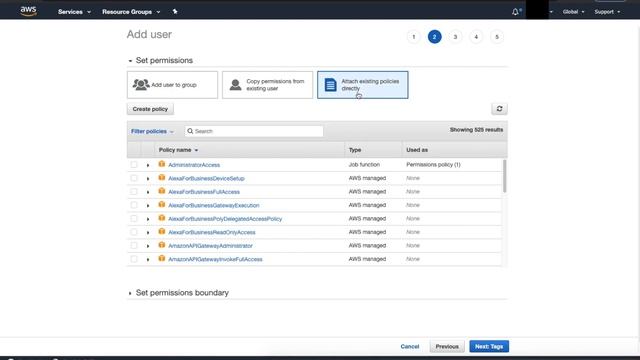The width and height of the screenshot is (640, 360).
Task: Click the orange icon beside AlexaForBusinessPolyDelegatedAccessPolicy
Action: coord(162,218)
